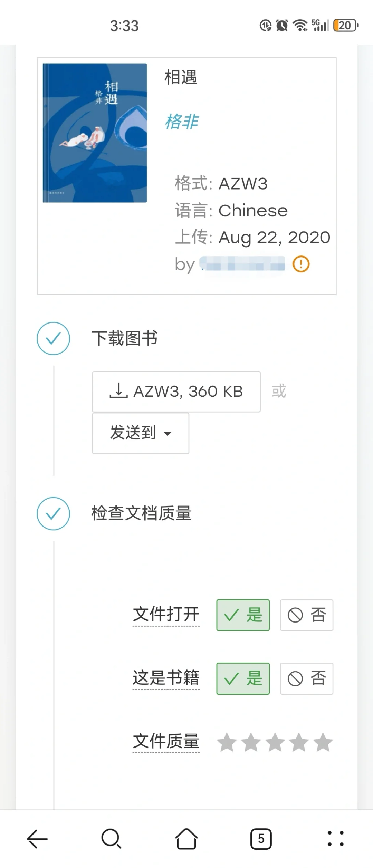Open the tabs counter showing 5
The height and width of the screenshot is (868, 373).
point(261,838)
